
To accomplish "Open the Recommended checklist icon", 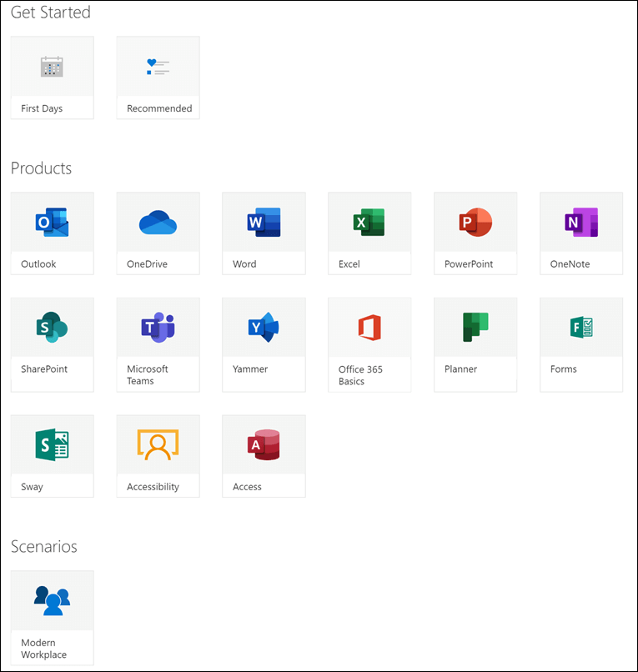I will click(x=158, y=67).
